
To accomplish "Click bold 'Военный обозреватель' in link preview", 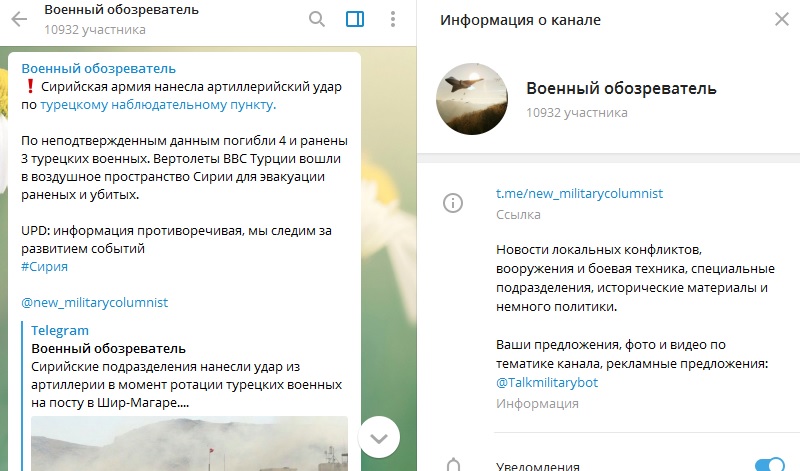I will click(x=108, y=349).
